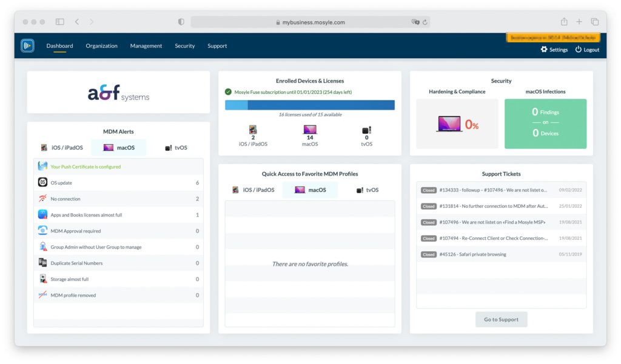The height and width of the screenshot is (364, 621).
Task: Click the MacBook icon under Hardening & Compliance
Action: tap(449, 124)
